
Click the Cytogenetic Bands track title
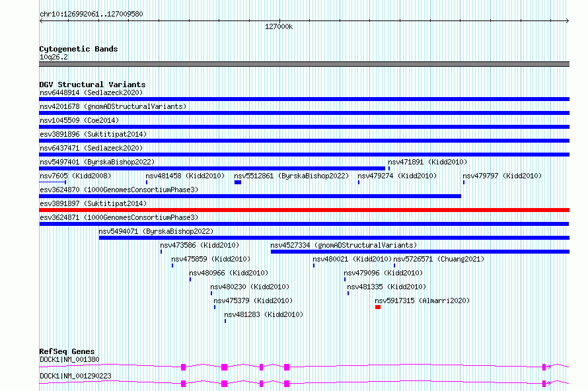[79, 49]
